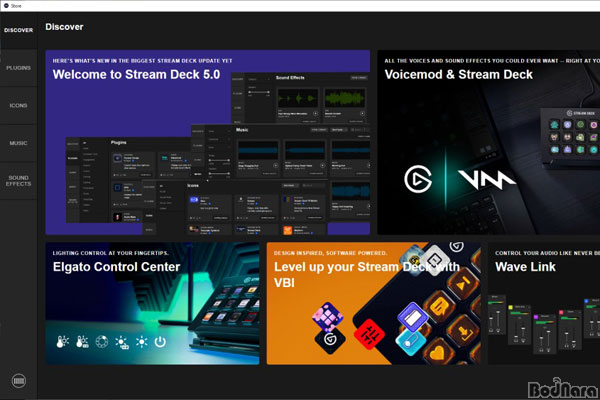This screenshot has height=400, width=600.
Task: Click the red mixer sliders icon in VBI card
Action: pos(369,334)
